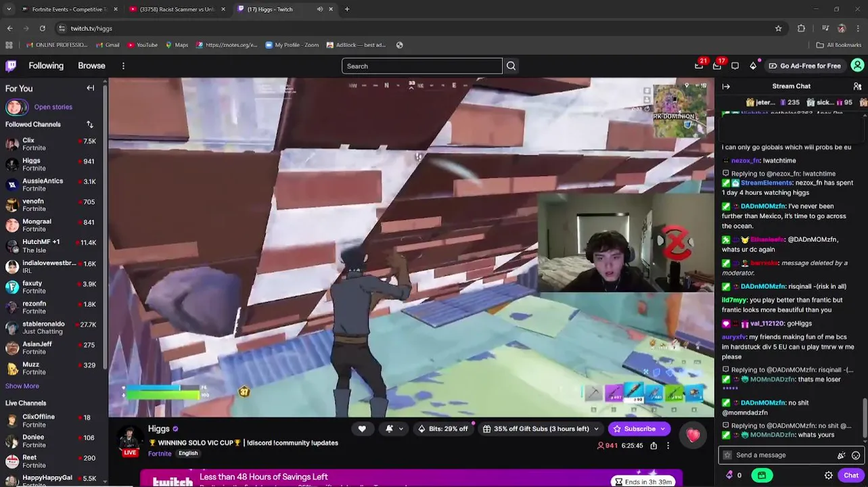Reload the Twitch page
Screen dimensions: 868x487
pyautogui.click(x=42, y=28)
